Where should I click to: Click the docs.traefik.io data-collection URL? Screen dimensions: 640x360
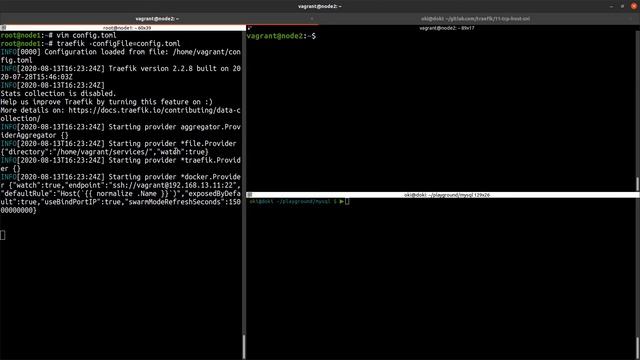120,114
